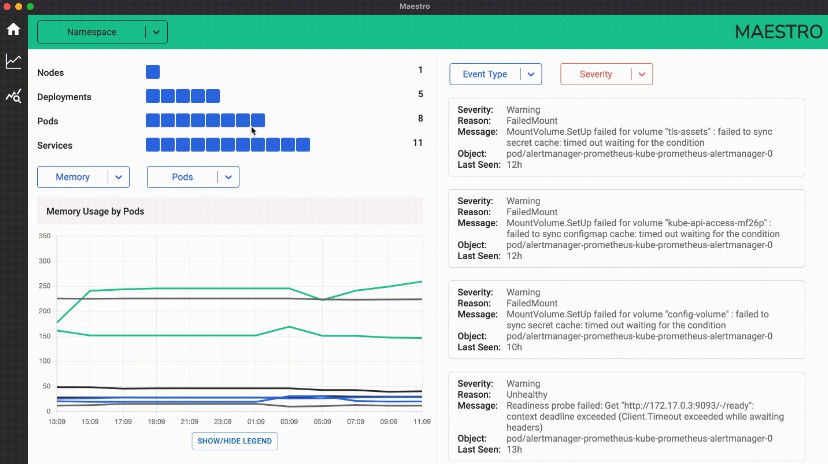Open the Event Type filter dropdown
Viewport: 828px width, 464px height.
[x=495, y=74]
